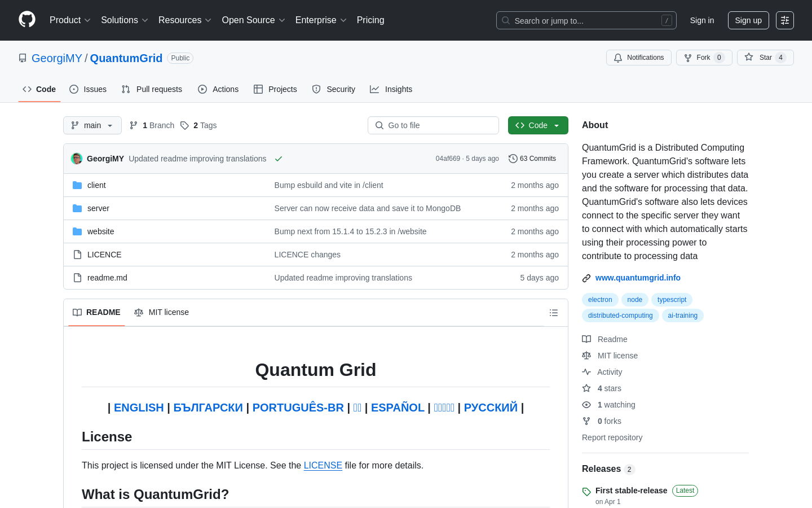Click the Readme book icon in About
This screenshot has height=508, width=812.
[x=586, y=339]
